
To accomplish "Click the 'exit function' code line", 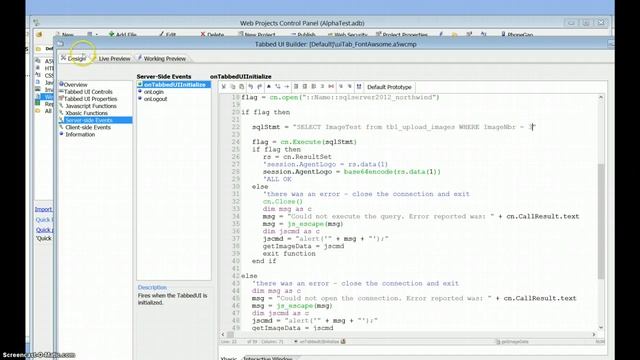I will (289, 253).
